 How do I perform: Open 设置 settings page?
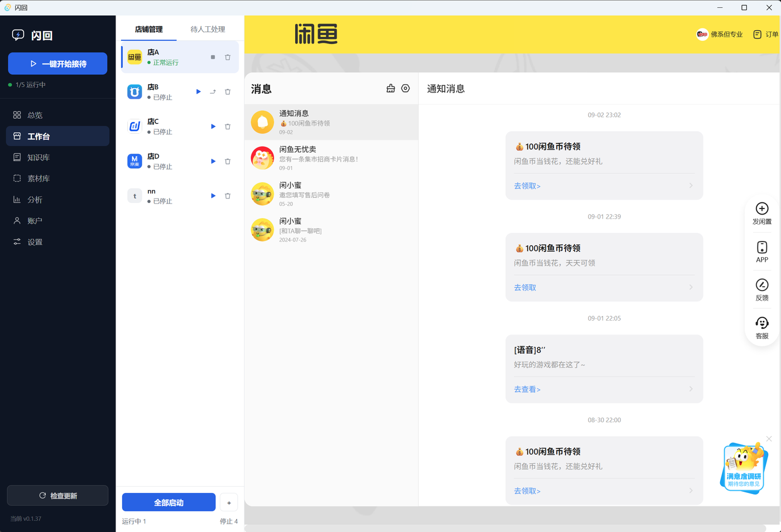coord(57,242)
